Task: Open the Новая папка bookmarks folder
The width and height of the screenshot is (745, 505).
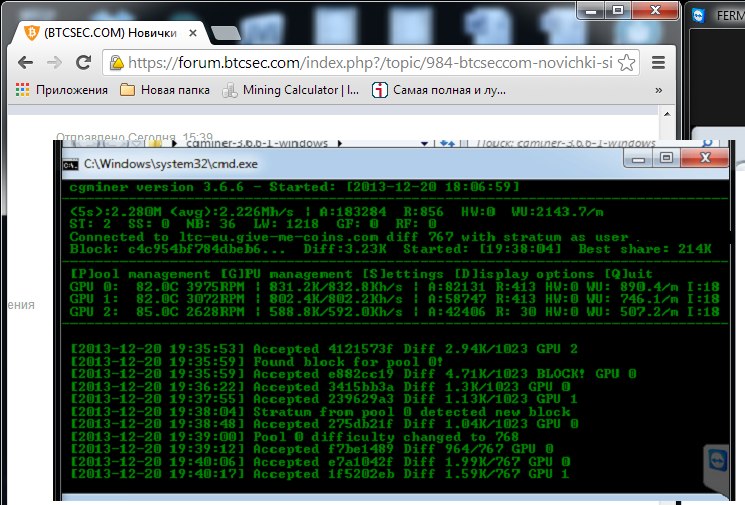Action: point(165,90)
